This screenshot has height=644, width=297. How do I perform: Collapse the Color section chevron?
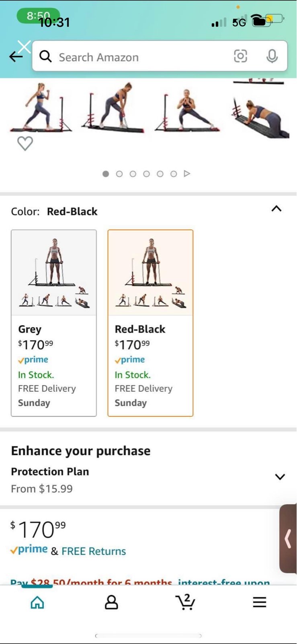coord(277,208)
